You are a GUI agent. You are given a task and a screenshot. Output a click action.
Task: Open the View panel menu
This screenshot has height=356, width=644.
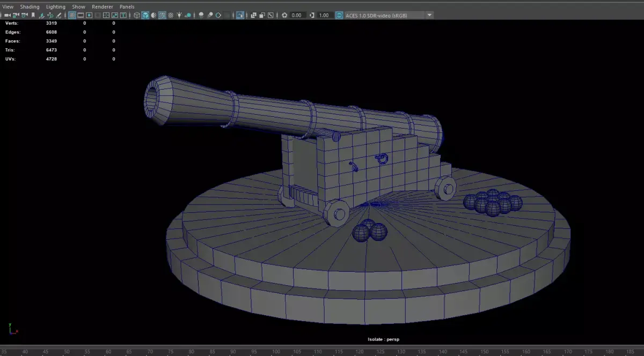8,6
